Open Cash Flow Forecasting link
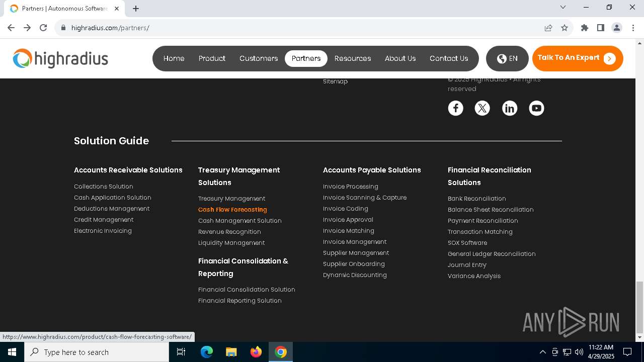The width and height of the screenshot is (644, 362). point(232,210)
